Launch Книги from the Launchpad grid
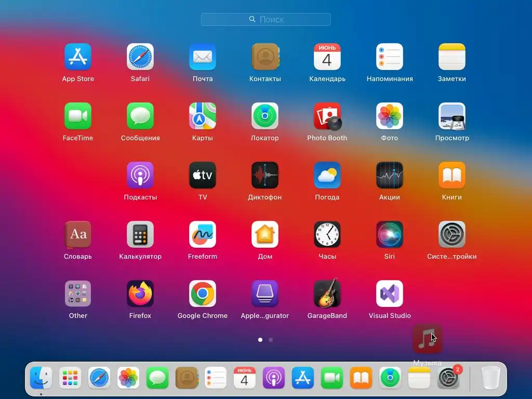 452,175
